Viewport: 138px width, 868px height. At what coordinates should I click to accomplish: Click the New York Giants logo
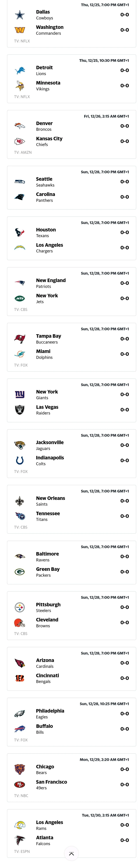click(20, 394)
